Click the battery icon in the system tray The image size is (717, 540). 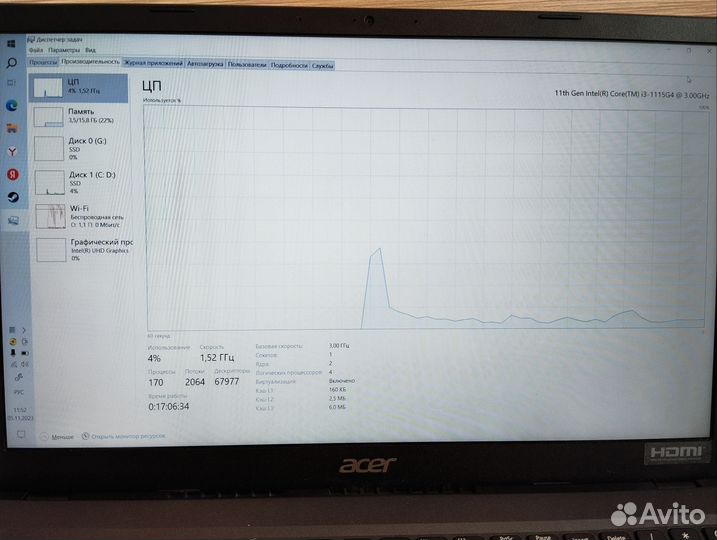(25, 353)
